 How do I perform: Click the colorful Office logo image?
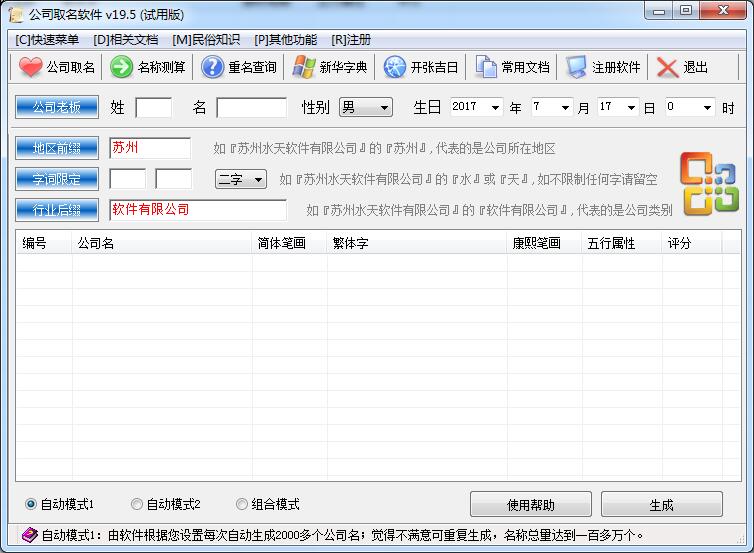709,184
